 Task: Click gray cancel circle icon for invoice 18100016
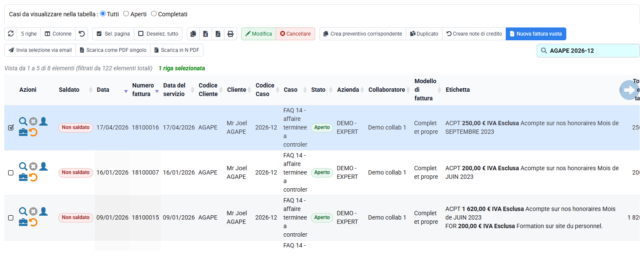click(x=33, y=121)
